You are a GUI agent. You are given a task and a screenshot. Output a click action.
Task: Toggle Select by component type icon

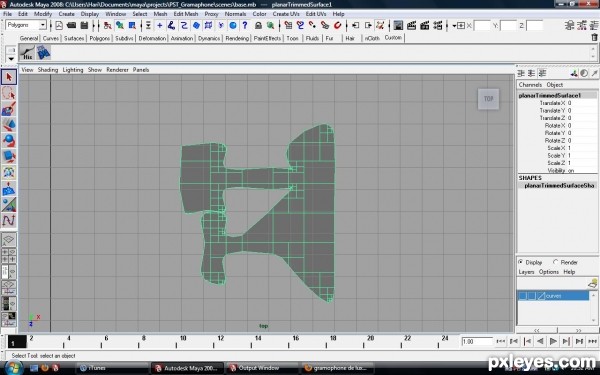pos(132,25)
